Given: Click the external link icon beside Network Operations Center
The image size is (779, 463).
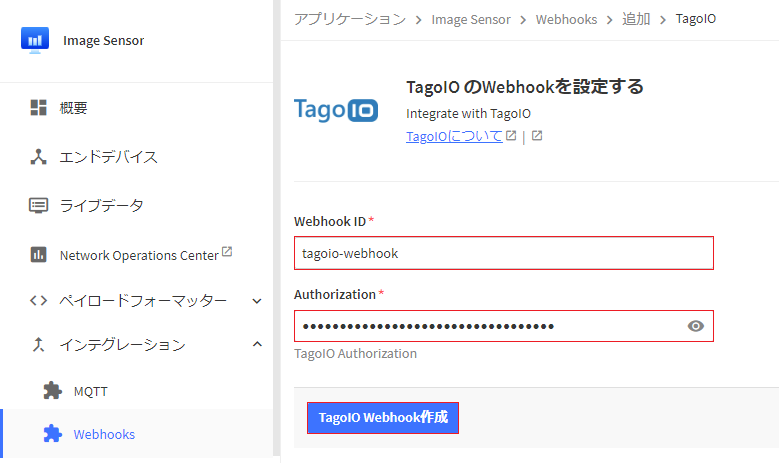Looking at the screenshot, I should point(227,251).
